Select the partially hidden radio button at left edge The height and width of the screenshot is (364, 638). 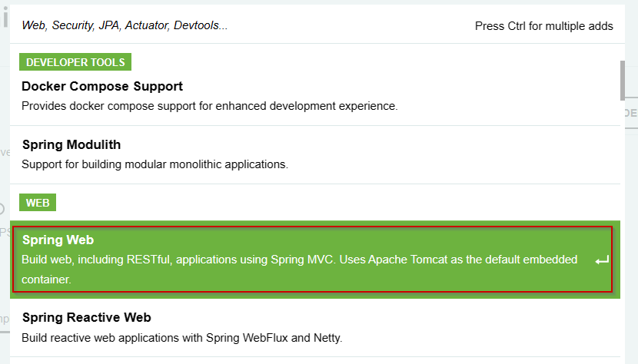(2, 209)
